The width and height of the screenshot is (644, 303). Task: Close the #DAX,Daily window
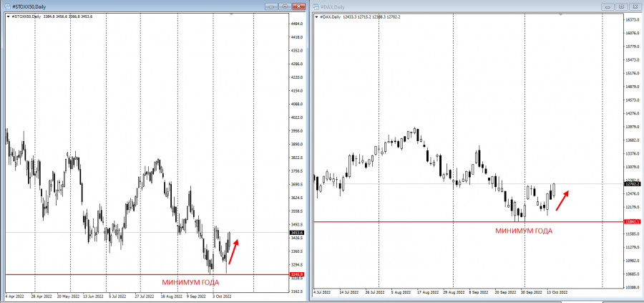tap(635, 7)
